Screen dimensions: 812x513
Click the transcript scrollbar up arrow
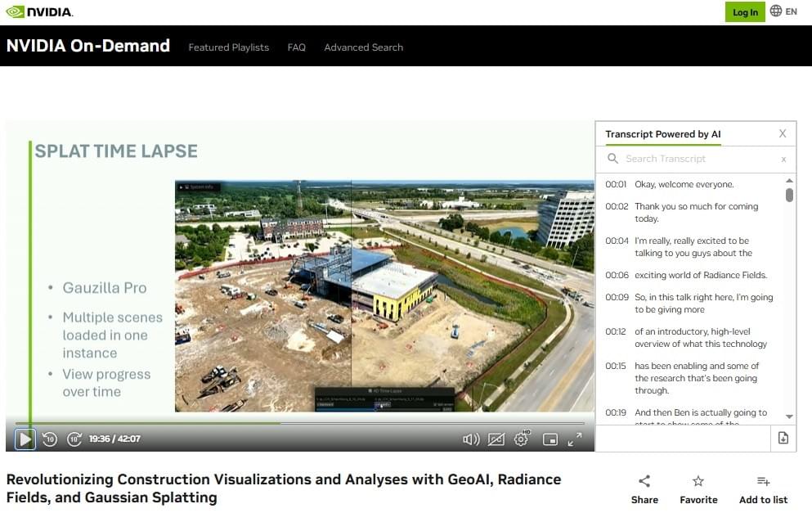click(x=789, y=180)
